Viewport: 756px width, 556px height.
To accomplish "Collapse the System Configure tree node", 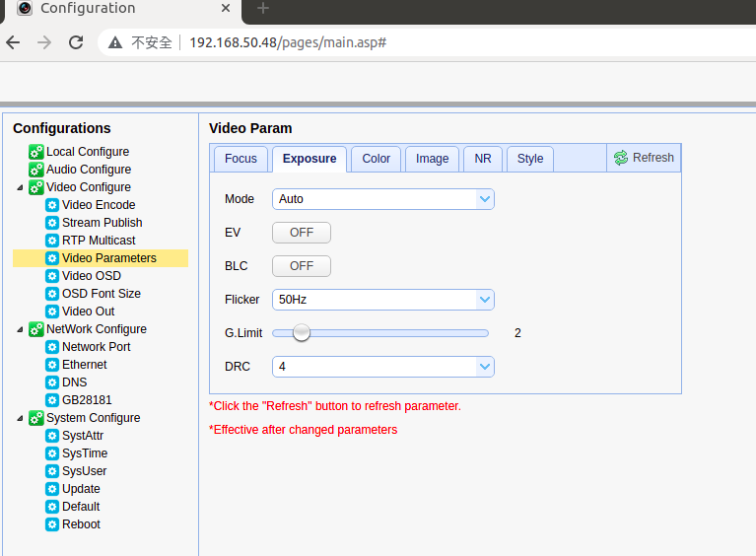I will (20, 419).
